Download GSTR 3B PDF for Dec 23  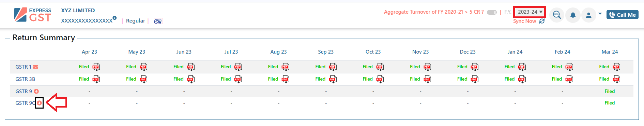(x=475, y=79)
